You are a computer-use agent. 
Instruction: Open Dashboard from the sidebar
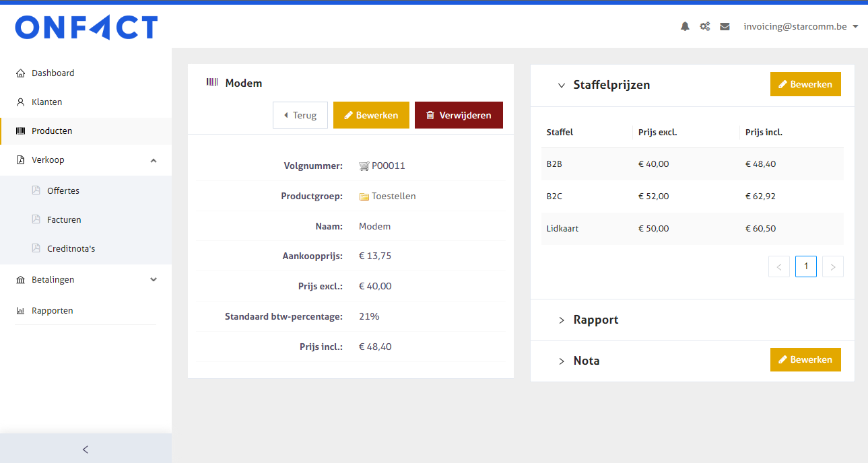click(x=53, y=73)
